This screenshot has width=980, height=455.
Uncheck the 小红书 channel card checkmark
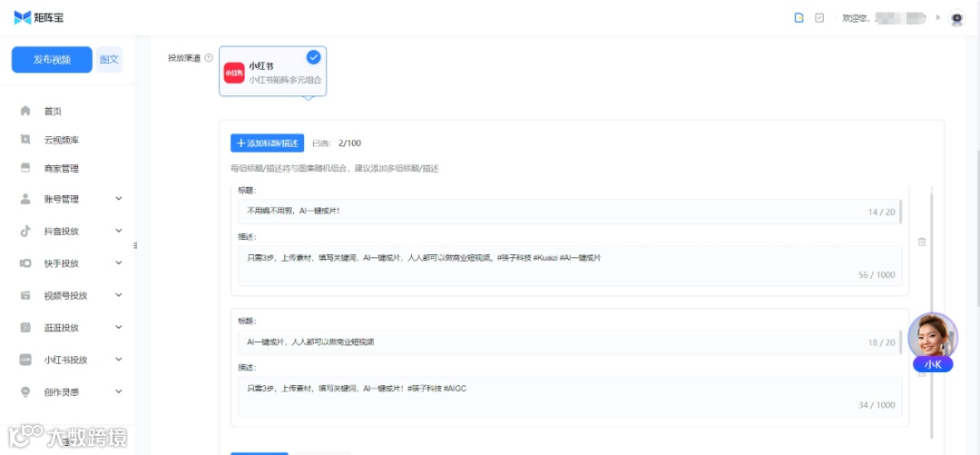click(x=314, y=57)
